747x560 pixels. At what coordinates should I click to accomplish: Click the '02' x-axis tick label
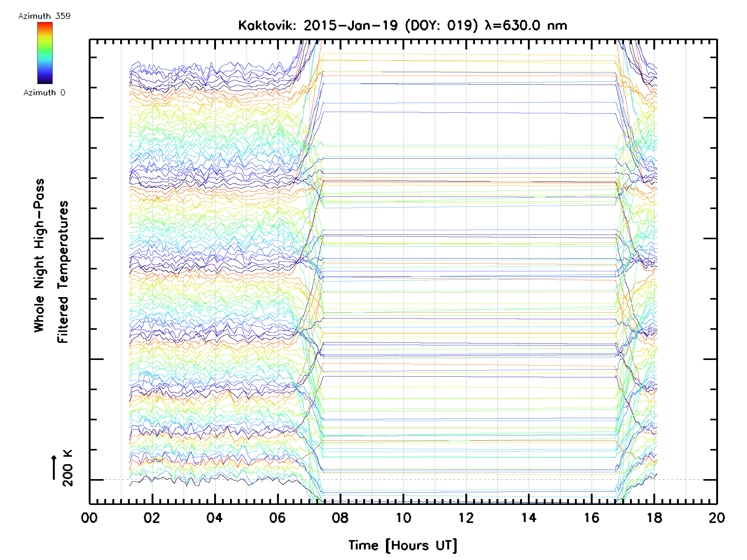[x=152, y=518]
